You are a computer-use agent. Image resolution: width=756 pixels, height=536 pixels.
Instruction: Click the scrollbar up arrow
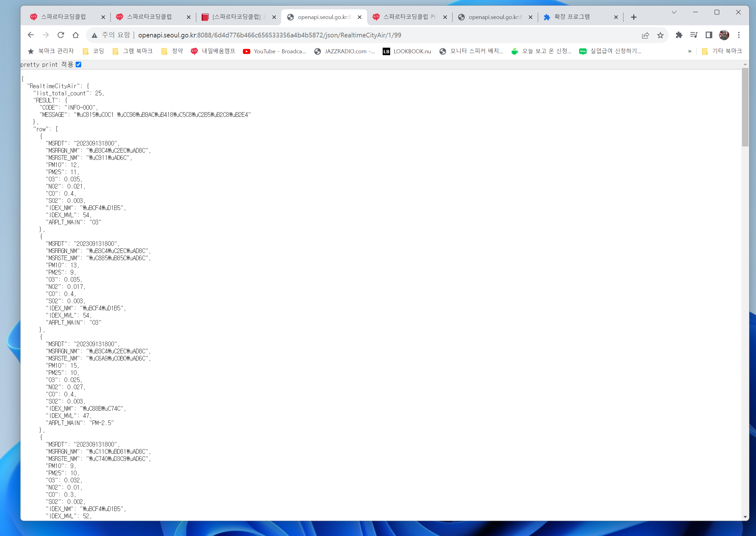[745, 65]
